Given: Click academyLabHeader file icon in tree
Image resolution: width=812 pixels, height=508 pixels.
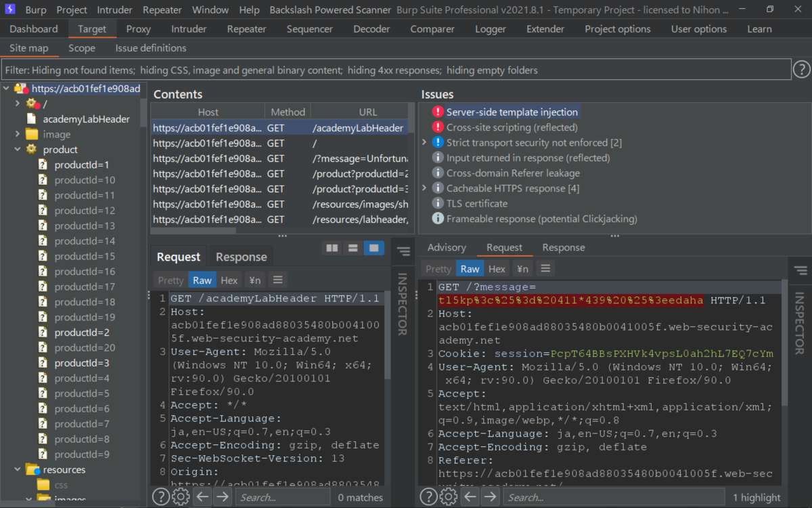Looking at the screenshot, I should click(x=31, y=119).
